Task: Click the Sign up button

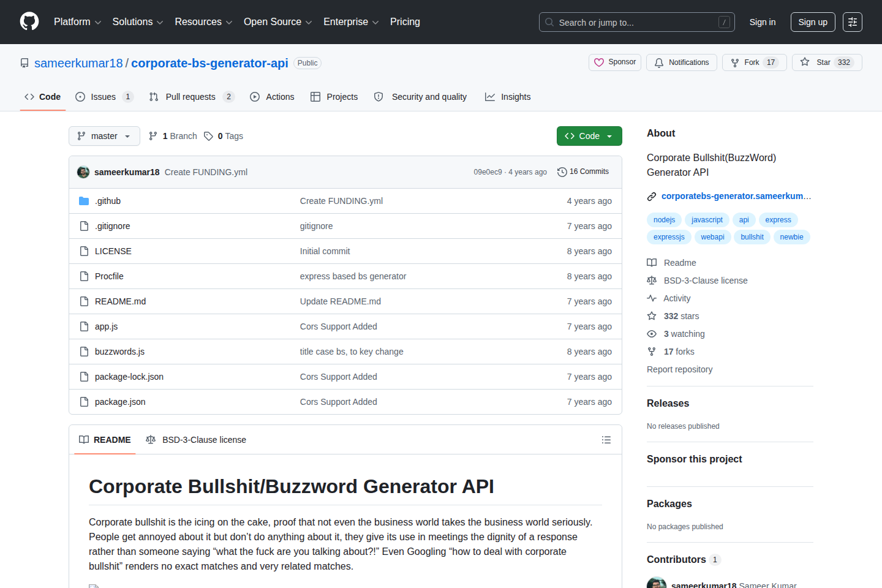Action: tap(812, 21)
